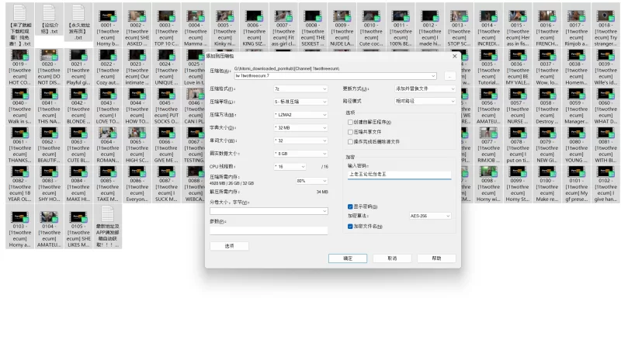Viewport: 621px width, 364px height.
Task: Uncheck the 显示密码 checkbox
Action: point(350,206)
